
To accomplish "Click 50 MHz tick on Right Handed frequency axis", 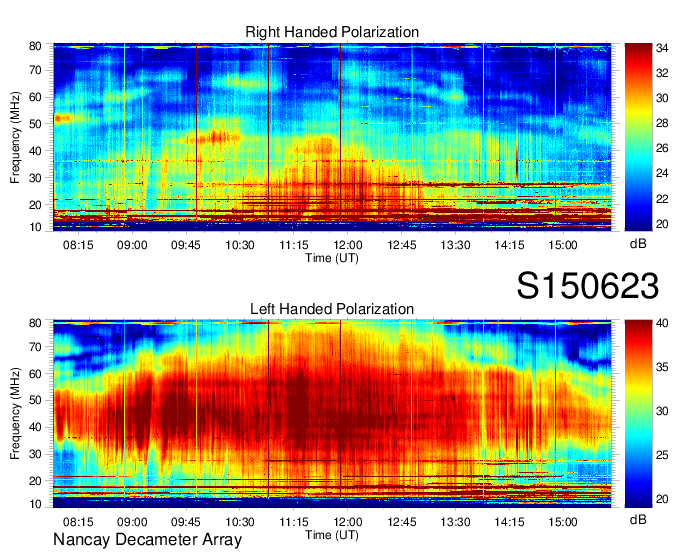I will pyautogui.click(x=35, y=124).
